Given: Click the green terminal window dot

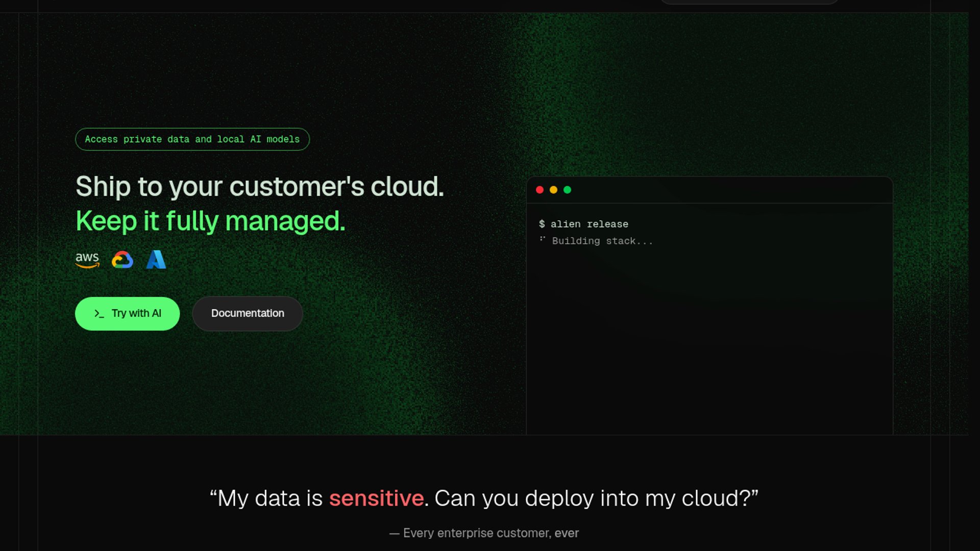Looking at the screenshot, I should [567, 190].
